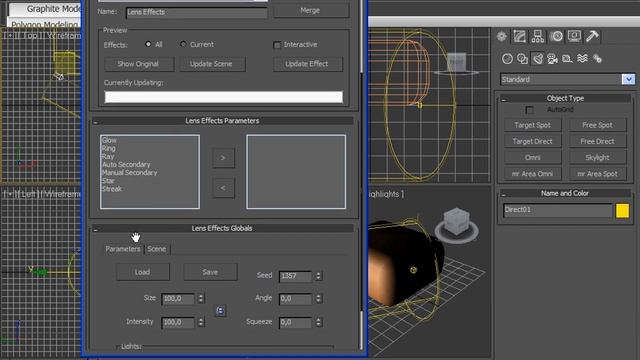Toggle the Size/Intensity lock icon

coord(220,311)
